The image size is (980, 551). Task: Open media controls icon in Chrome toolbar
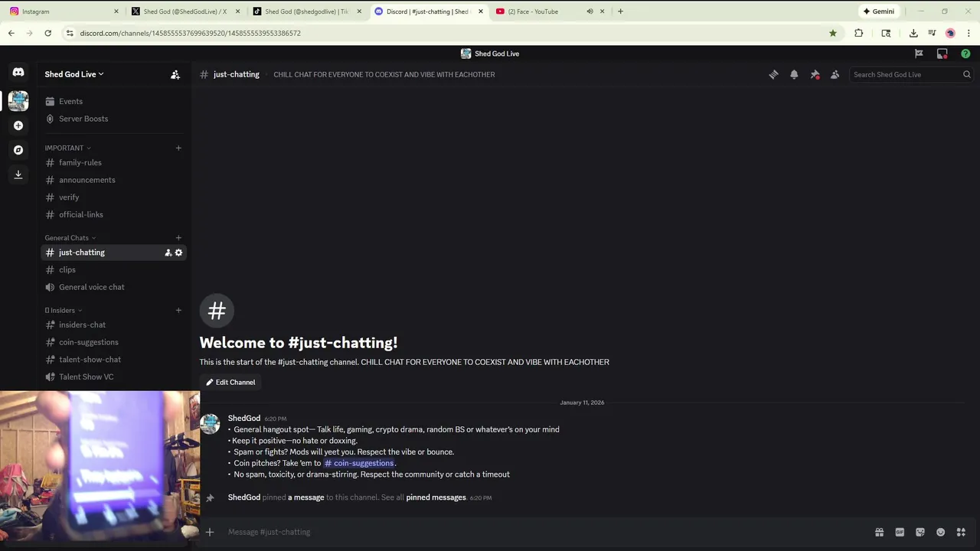point(932,33)
